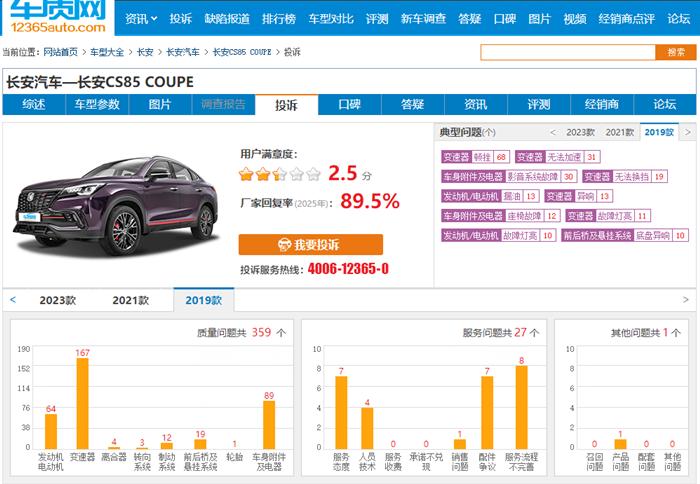Click next arrow in 典型问题 year selector
The image size is (700, 484).
click(x=688, y=132)
